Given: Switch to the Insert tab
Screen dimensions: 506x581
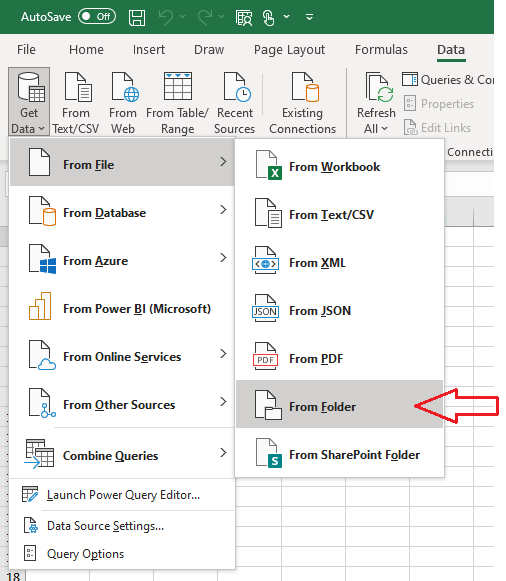Looking at the screenshot, I should tap(149, 50).
